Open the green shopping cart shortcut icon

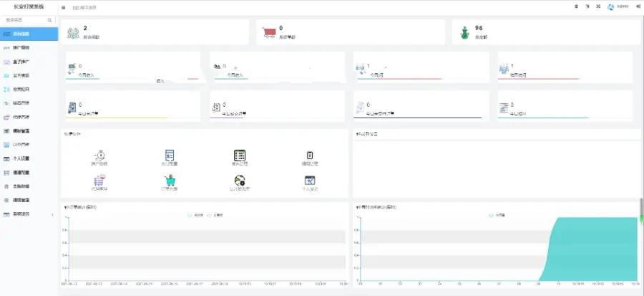click(x=170, y=180)
